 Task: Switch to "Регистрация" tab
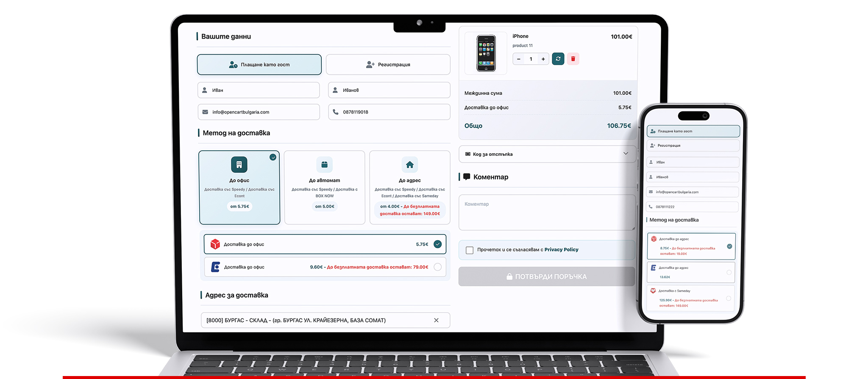click(x=388, y=65)
